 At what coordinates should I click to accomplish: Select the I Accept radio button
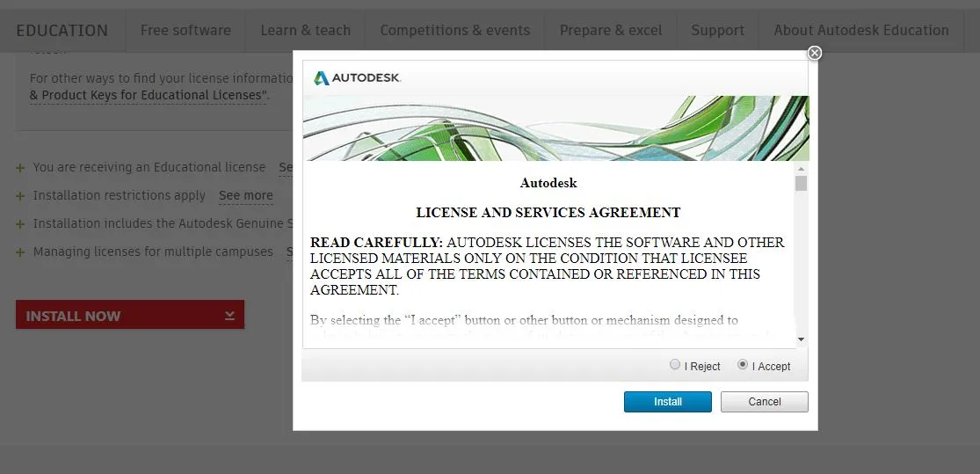[743, 365]
